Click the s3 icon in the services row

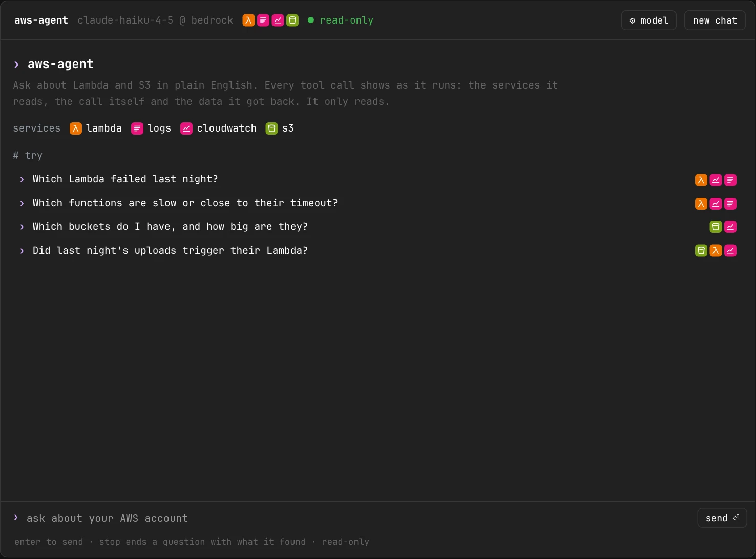point(272,128)
